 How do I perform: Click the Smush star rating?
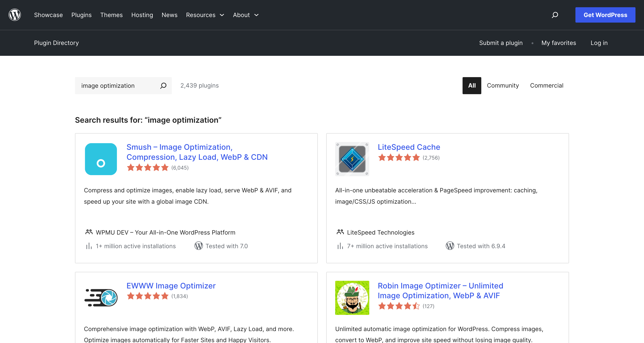pos(148,168)
